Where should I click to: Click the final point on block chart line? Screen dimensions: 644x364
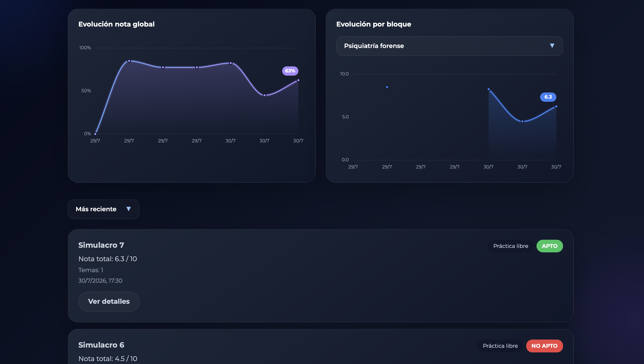(x=556, y=107)
